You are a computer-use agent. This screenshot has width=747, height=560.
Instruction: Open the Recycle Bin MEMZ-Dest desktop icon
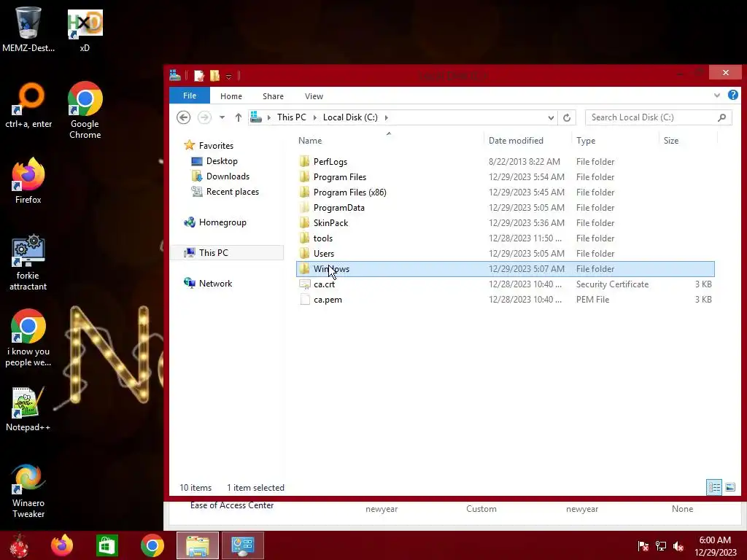pyautogui.click(x=28, y=28)
